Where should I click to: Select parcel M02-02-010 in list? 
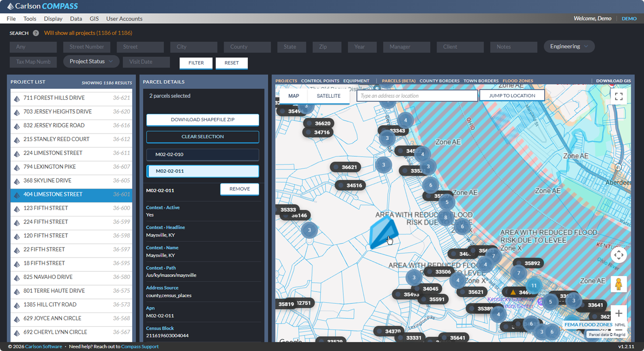[x=202, y=155]
